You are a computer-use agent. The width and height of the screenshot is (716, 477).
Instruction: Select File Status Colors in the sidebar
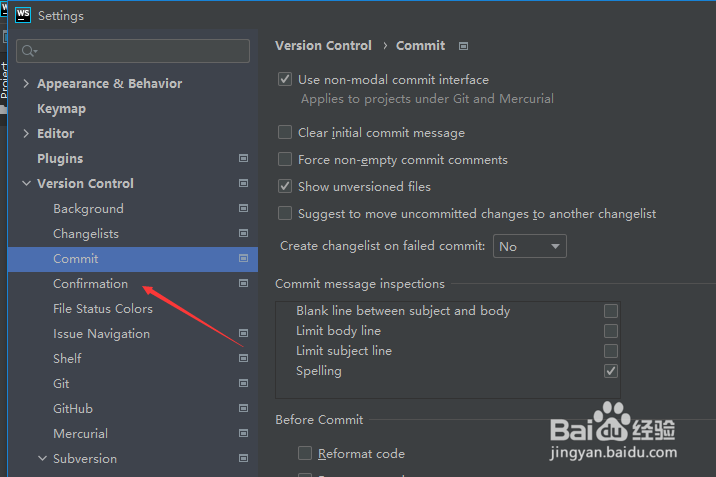102,309
